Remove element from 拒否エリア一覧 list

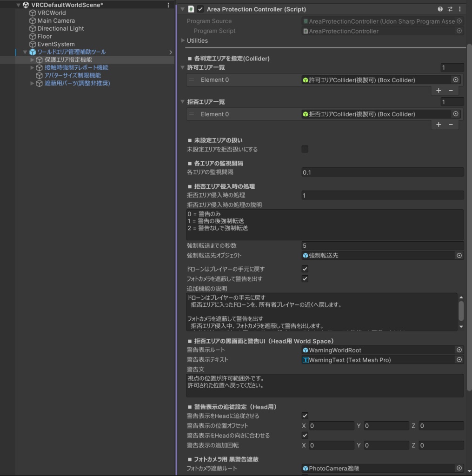(x=451, y=125)
